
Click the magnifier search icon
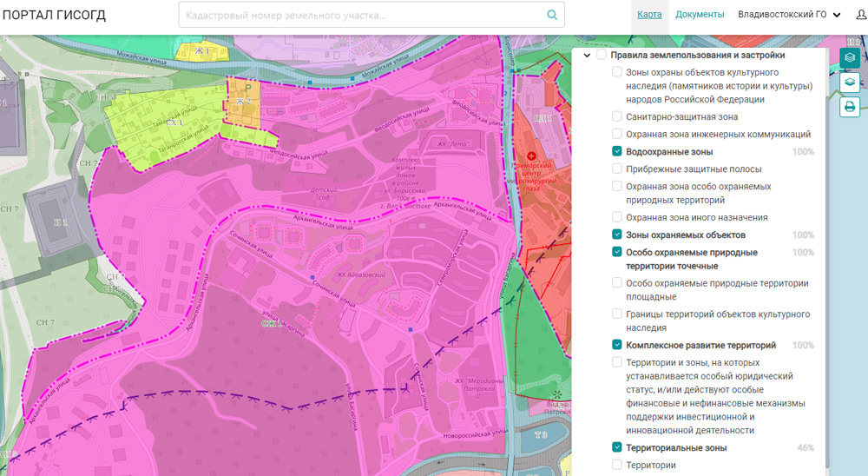[551, 15]
